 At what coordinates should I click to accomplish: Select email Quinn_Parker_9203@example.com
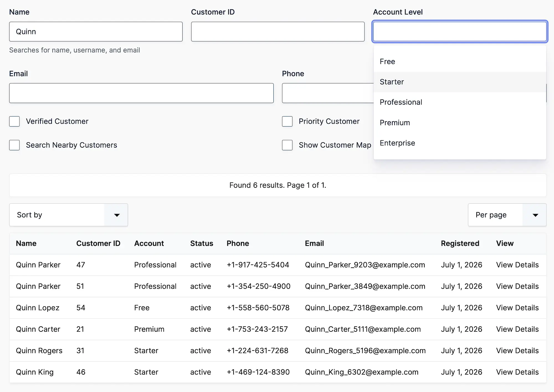tap(365, 265)
